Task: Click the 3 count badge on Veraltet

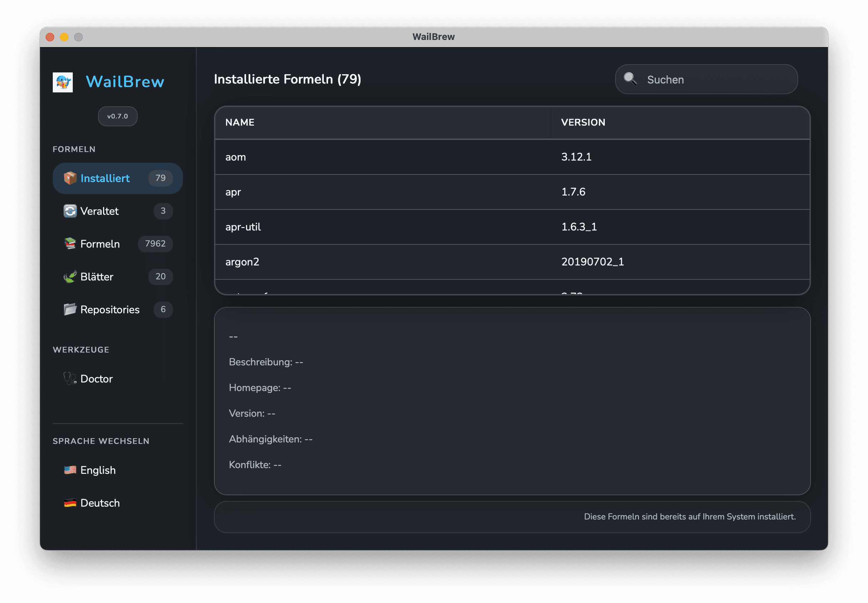Action: [163, 211]
